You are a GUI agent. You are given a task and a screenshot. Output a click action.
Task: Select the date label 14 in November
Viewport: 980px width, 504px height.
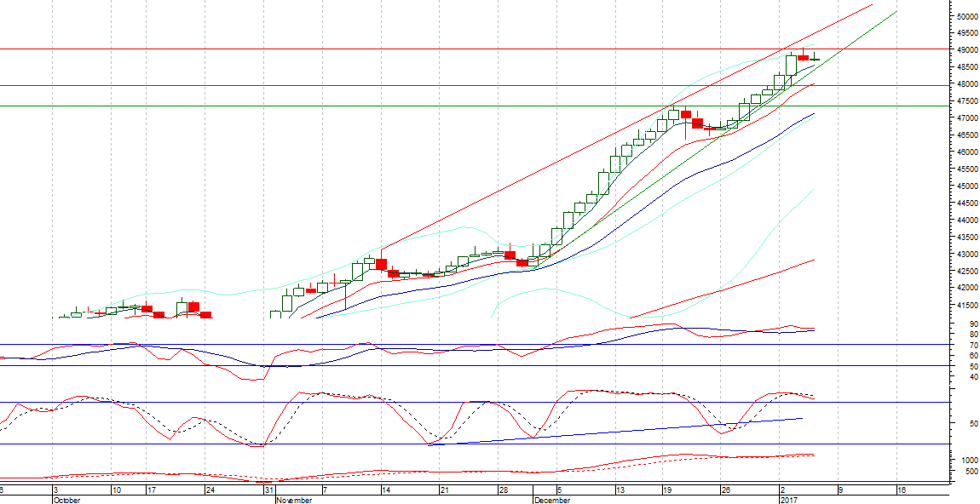[386, 490]
